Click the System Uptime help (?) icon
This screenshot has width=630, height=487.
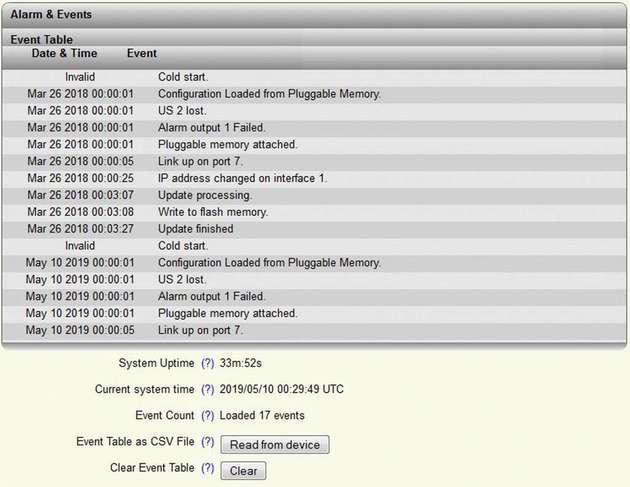(x=208, y=363)
